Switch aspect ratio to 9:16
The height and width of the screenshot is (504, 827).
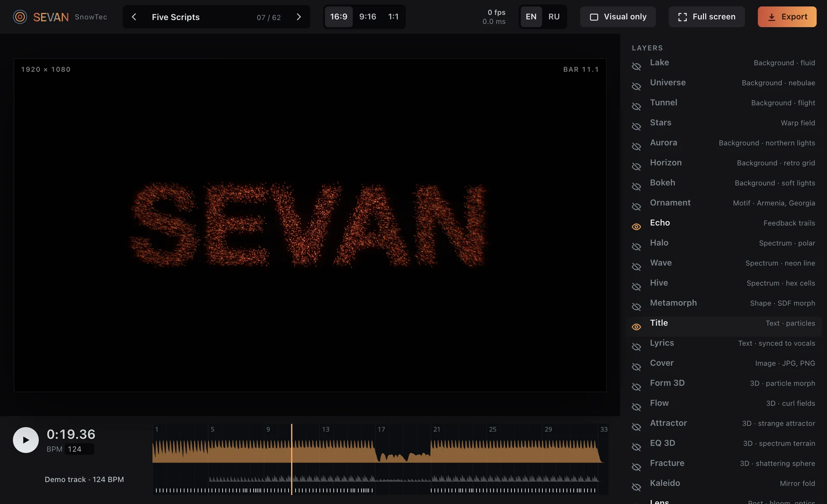[367, 17]
